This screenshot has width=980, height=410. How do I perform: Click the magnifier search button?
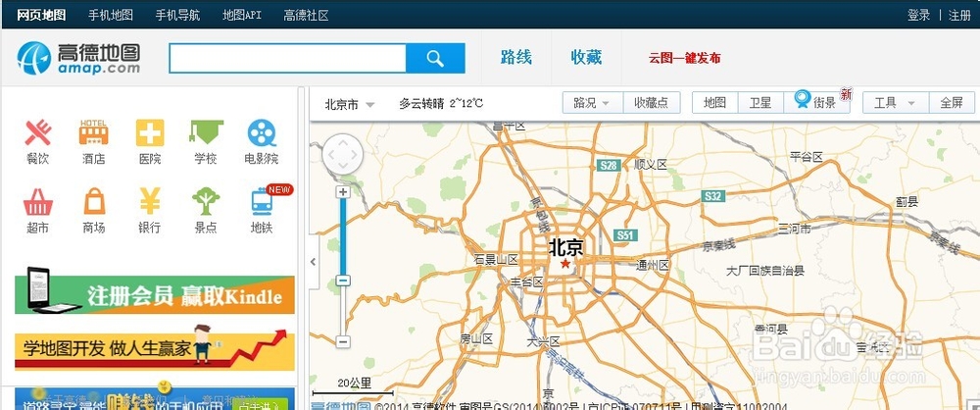point(435,58)
